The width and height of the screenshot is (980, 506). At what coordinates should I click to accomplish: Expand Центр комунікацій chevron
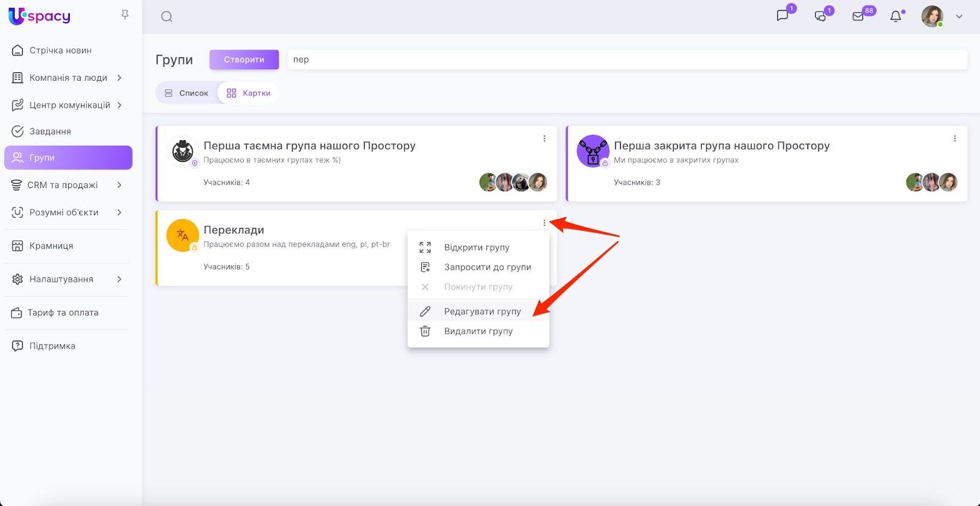coord(119,105)
